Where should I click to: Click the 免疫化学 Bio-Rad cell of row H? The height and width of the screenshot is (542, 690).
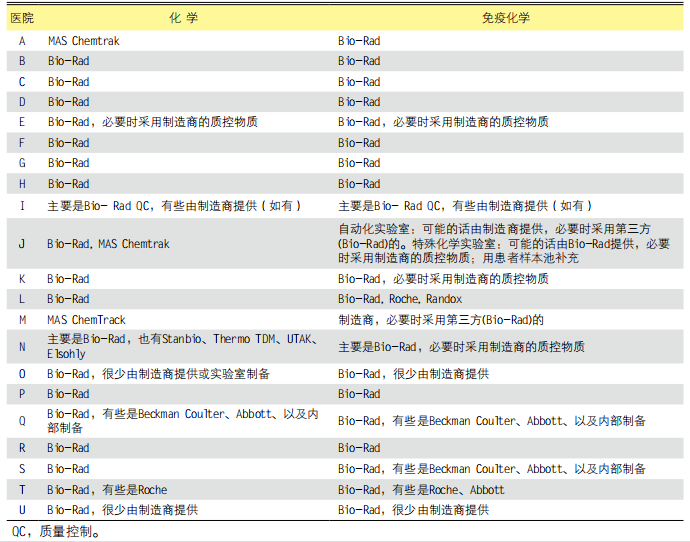(x=359, y=184)
